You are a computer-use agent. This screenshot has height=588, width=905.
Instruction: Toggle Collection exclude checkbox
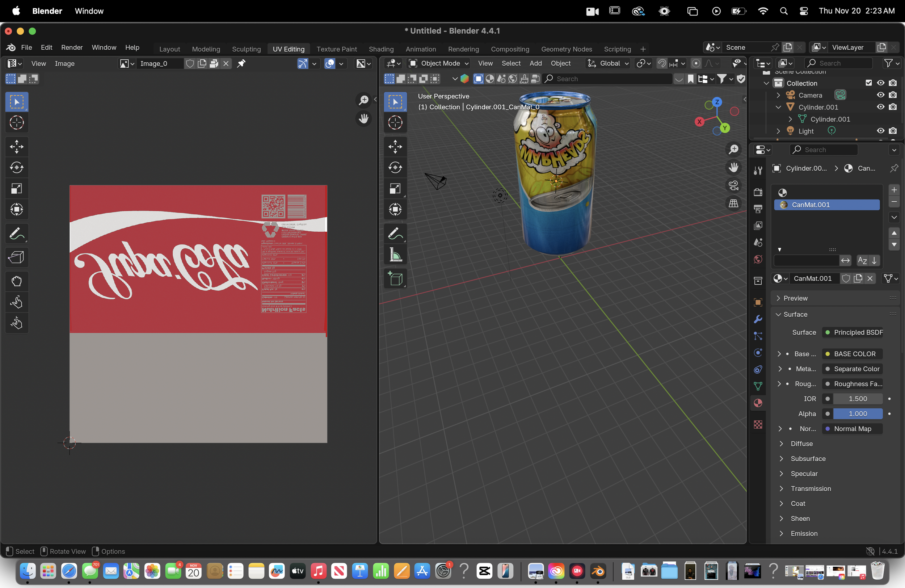point(868,83)
